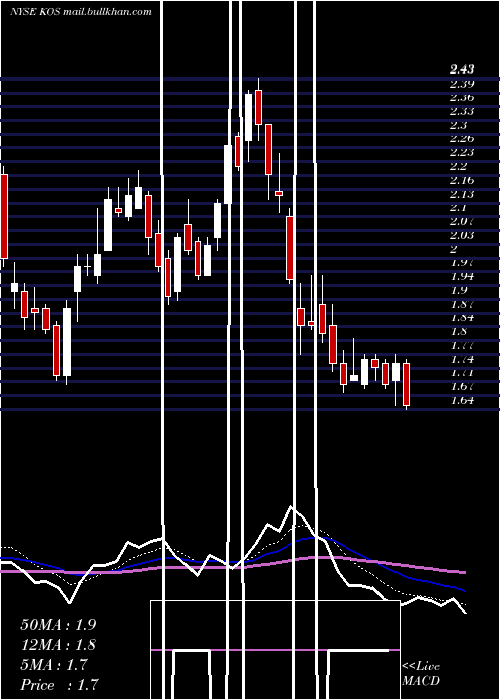Click the 1.67 price axis label
Viewport: 500px width, 700px height.
coord(462,386)
